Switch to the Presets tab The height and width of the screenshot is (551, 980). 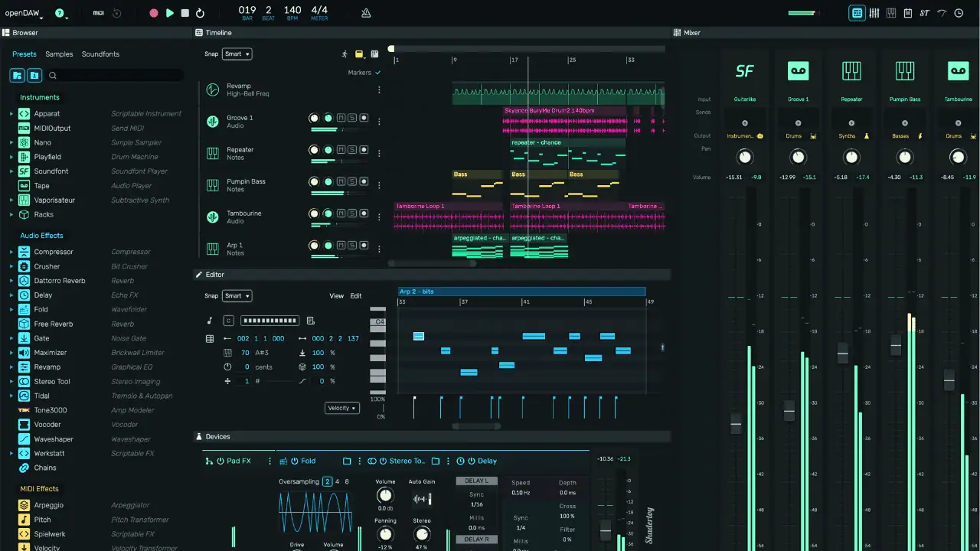pyautogui.click(x=24, y=54)
